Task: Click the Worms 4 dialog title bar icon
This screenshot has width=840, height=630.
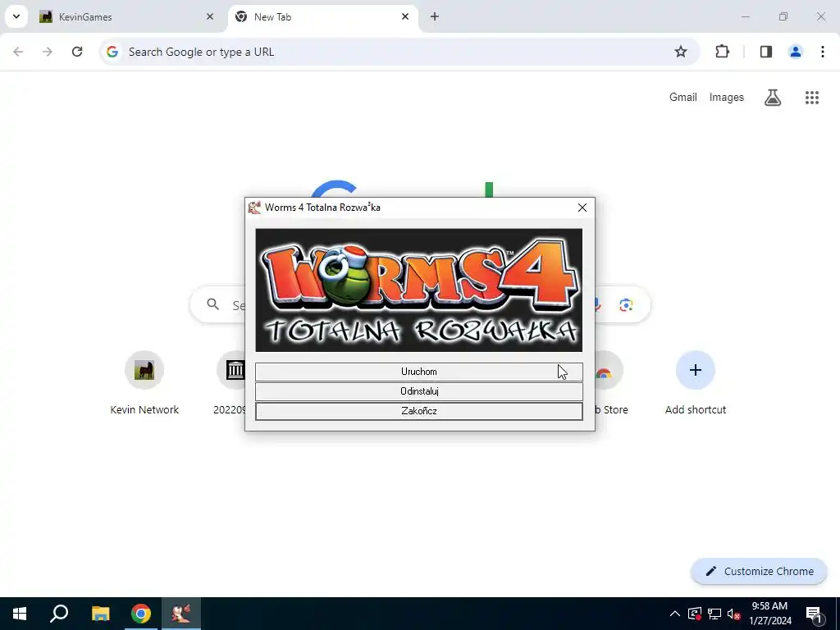Action: pyautogui.click(x=254, y=208)
